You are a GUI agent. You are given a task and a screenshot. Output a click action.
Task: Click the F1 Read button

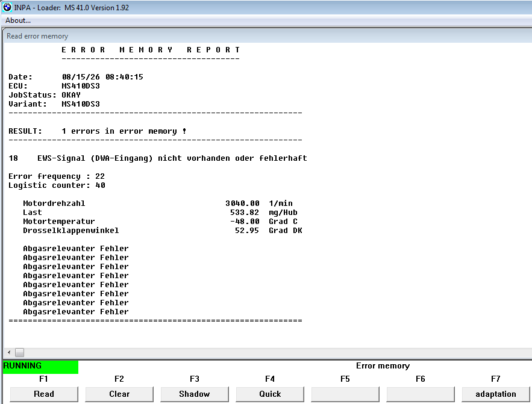(44, 394)
